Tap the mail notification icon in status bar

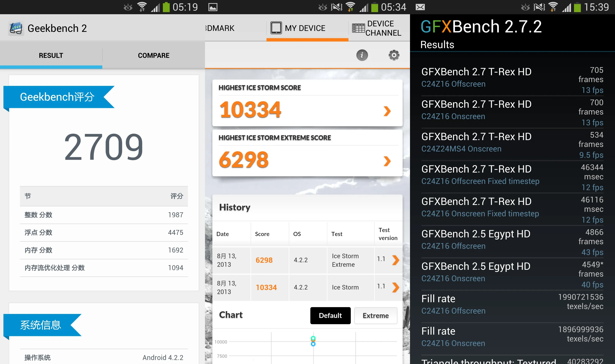point(420,7)
